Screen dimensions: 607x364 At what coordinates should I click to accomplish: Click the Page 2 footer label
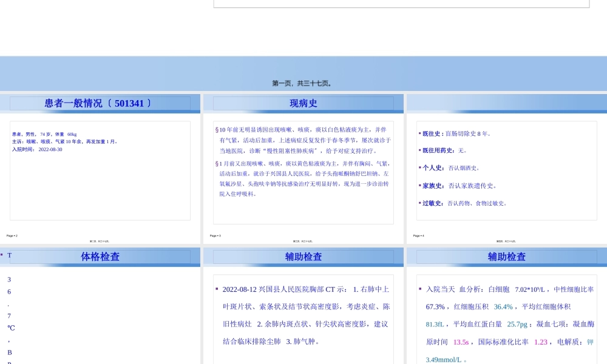coord(12,235)
